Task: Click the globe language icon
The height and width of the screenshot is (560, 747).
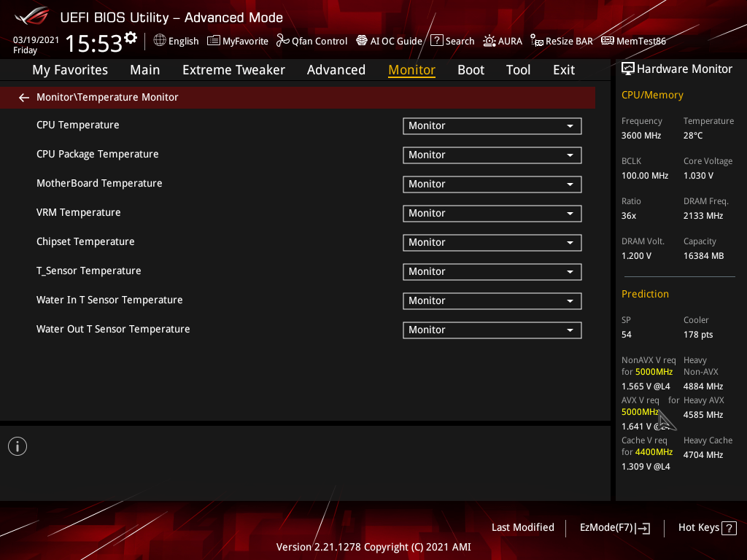Action: click(160, 41)
